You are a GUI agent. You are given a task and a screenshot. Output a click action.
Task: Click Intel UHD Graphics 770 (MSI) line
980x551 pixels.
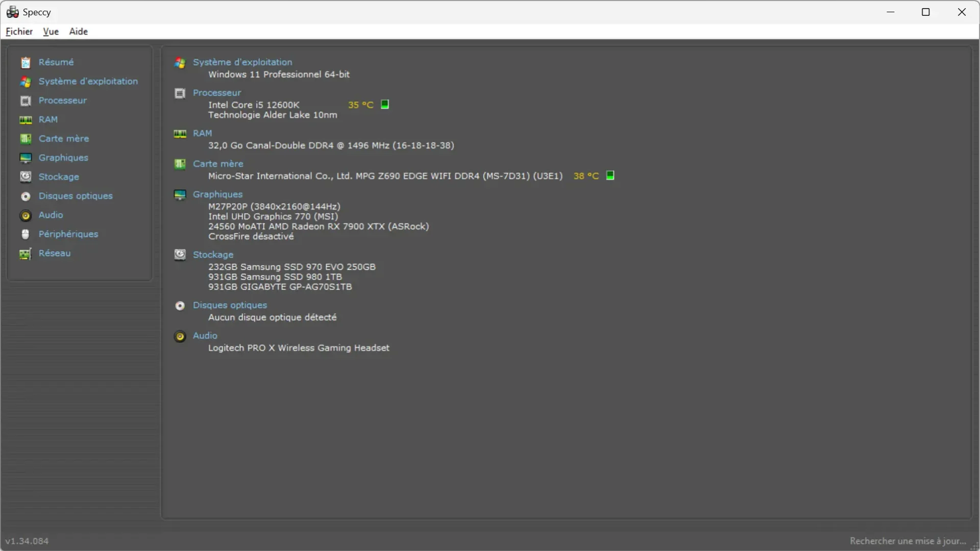pos(273,216)
